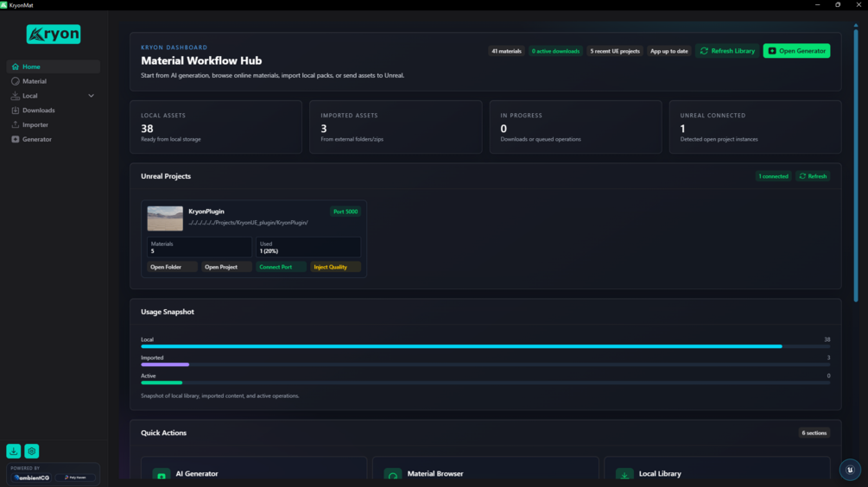Click the Importer sidebar icon
868x487 pixels.
[x=16, y=124]
